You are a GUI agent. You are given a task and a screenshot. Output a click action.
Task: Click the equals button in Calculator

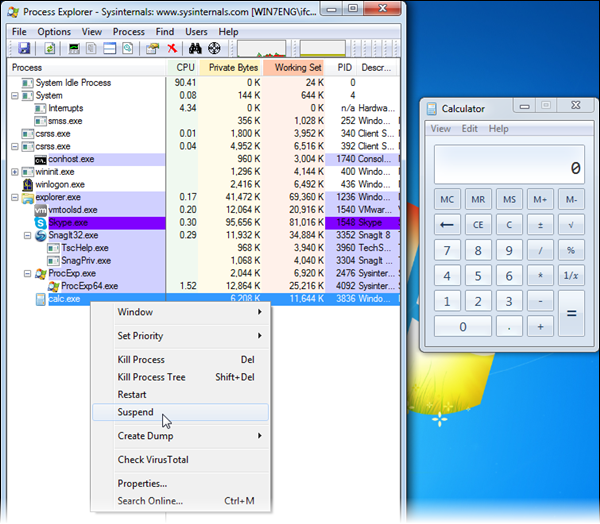571,313
